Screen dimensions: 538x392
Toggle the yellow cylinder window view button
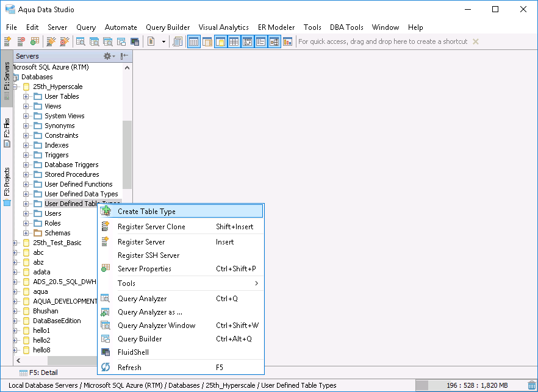[221, 41]
